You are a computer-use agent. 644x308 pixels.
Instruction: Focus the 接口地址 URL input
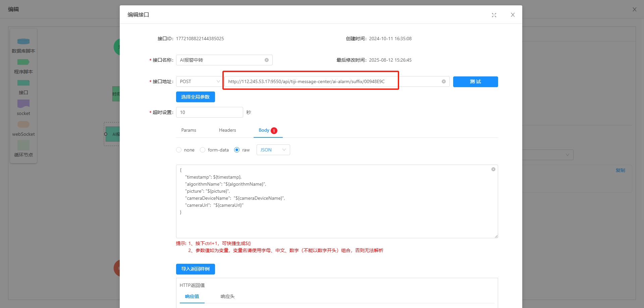(x=337, y=81)
